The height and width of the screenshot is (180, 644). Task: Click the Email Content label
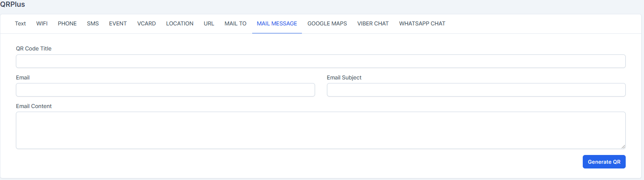click(34, 106)
